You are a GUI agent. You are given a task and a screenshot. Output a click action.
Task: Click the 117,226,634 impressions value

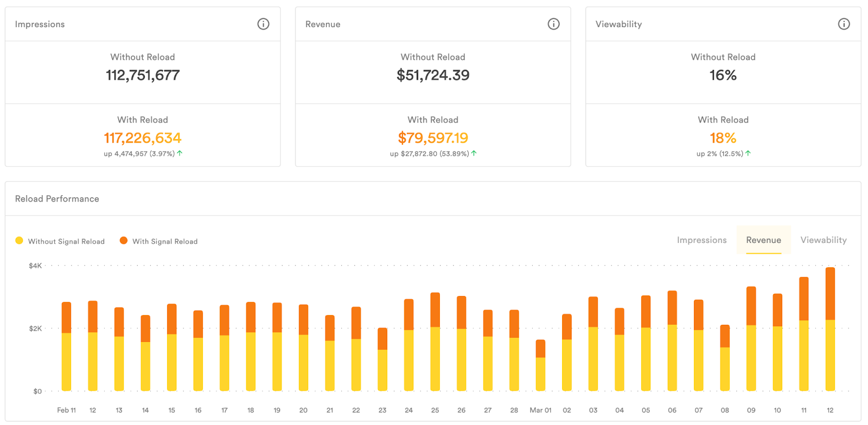coord(143,138)
